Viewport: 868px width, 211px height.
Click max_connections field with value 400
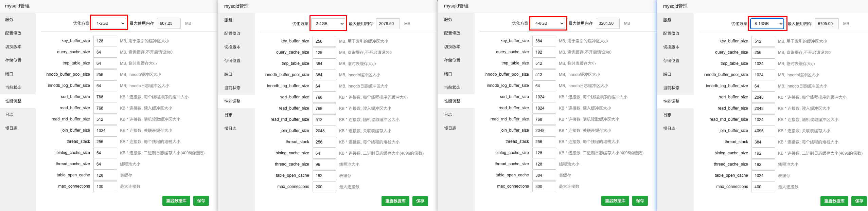click(763, 187)
